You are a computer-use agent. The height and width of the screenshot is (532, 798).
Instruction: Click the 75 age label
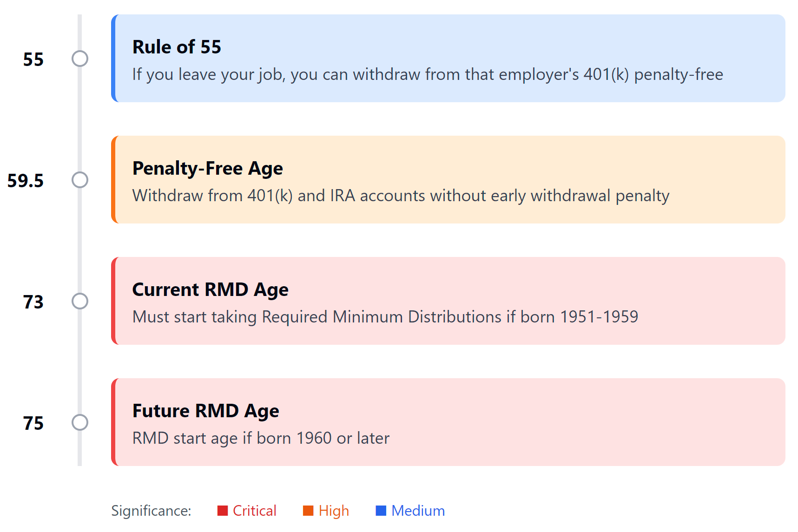tap(33, 423)
